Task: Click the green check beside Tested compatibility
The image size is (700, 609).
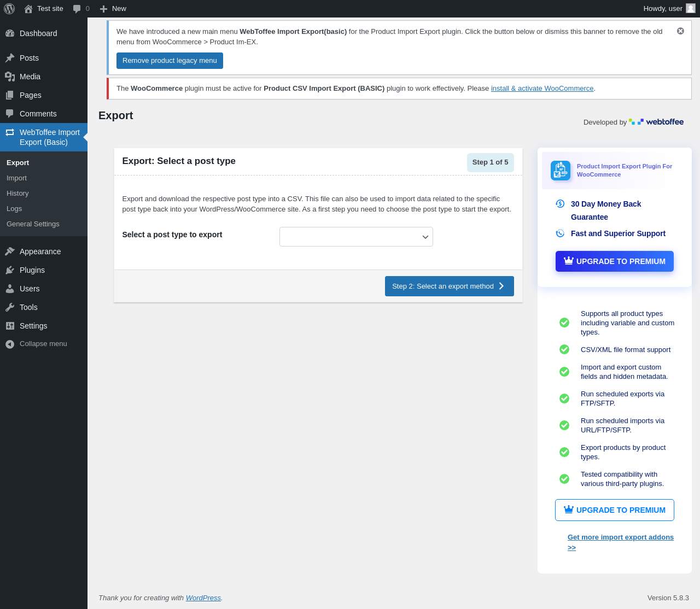Action: pyautogui.click(x=564, y=479)
